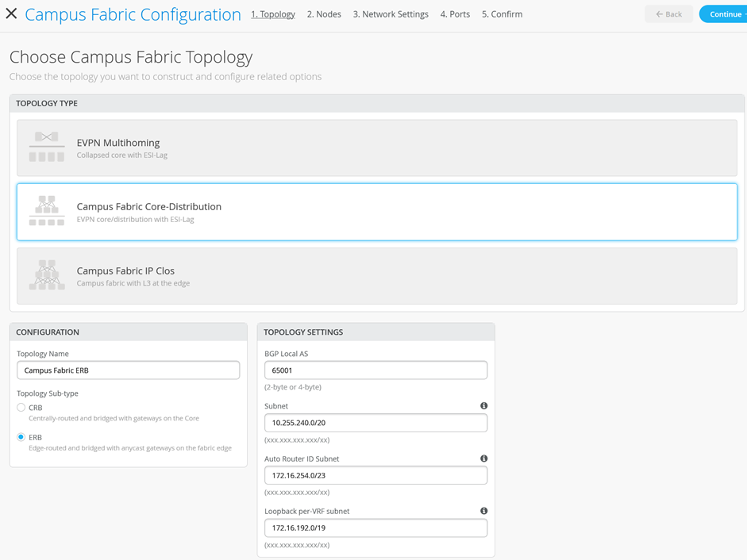The image size is (747, 560).
Task: Focus the BGP Local AS field
Action: [375, 370]
